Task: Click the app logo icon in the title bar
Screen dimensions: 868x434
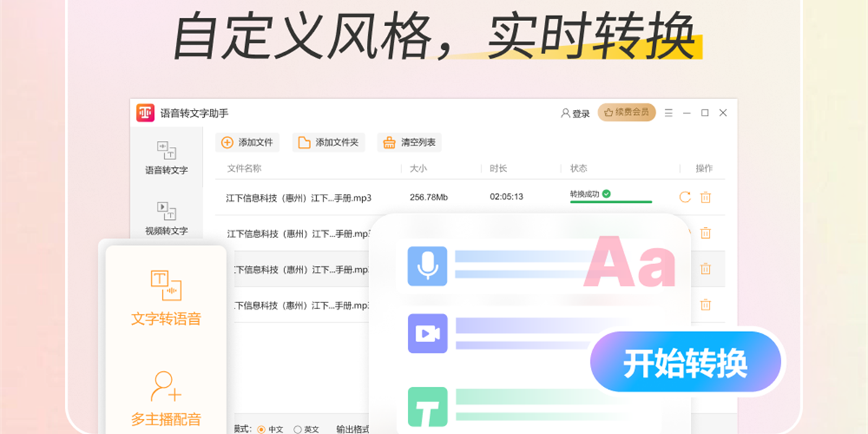Action: (x=145, y=113)
